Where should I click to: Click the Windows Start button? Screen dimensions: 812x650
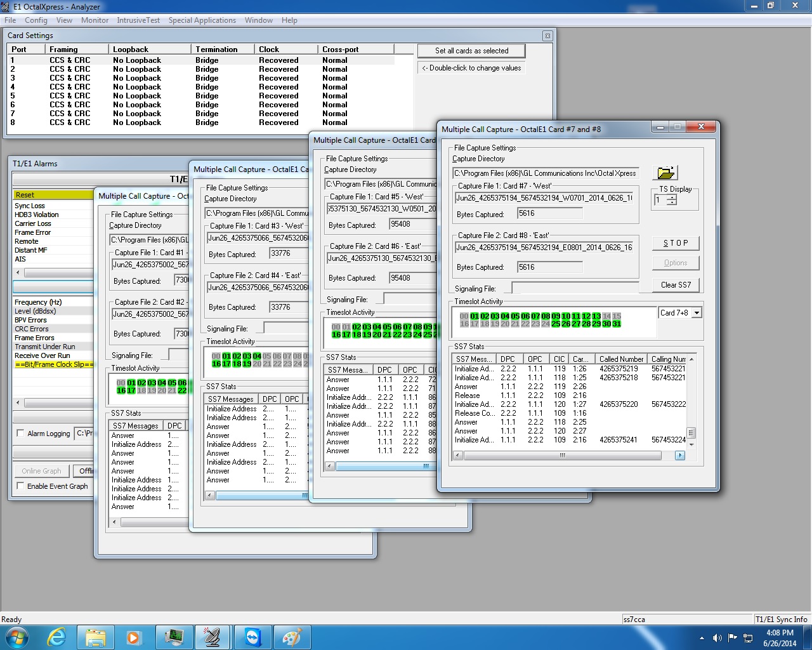(x=17, y=637)
